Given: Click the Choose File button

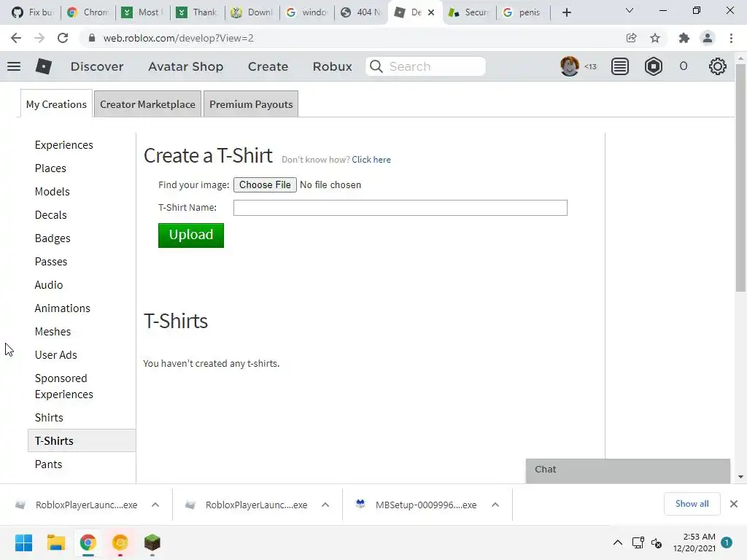Looking at the screenshot, I should pos(265,184).
